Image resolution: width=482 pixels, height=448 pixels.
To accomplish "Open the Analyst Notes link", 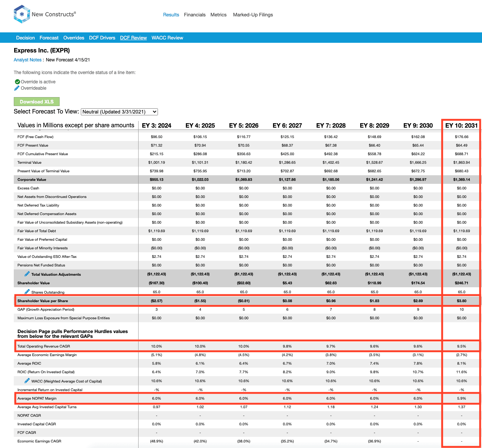I will pyautogui.click(x=28, y=60).
